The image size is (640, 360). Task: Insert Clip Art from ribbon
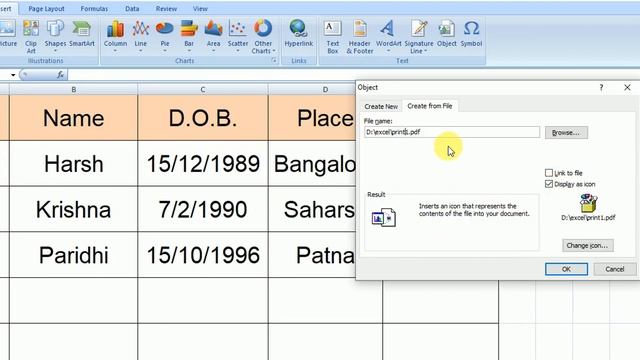point(31,37)
